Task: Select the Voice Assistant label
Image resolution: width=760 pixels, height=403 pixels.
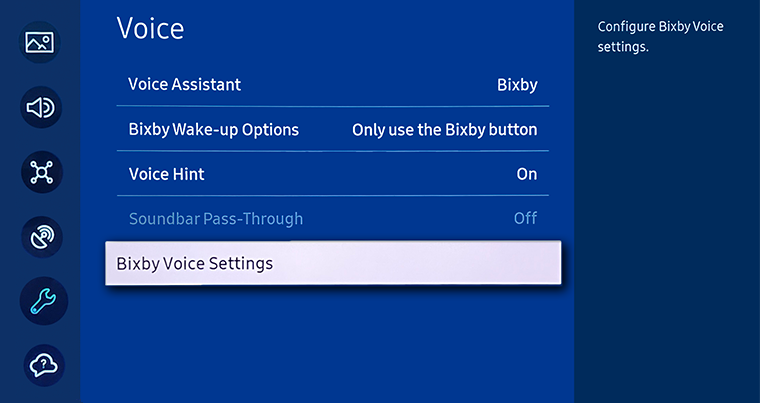Action: pos(185,84)
